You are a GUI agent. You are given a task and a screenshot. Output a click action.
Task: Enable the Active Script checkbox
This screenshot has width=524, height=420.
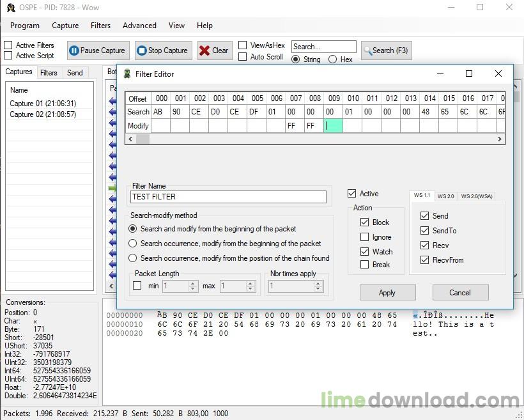(8, 55)
